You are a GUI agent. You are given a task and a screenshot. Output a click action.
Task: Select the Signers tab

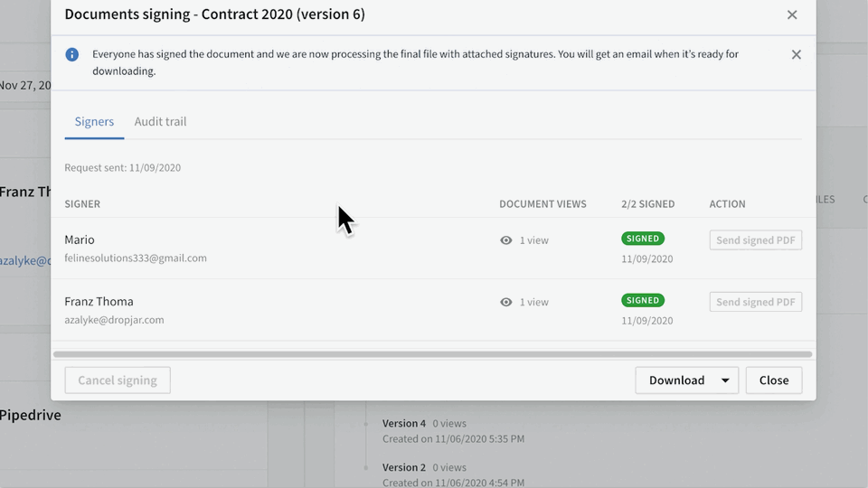[94, 122]
